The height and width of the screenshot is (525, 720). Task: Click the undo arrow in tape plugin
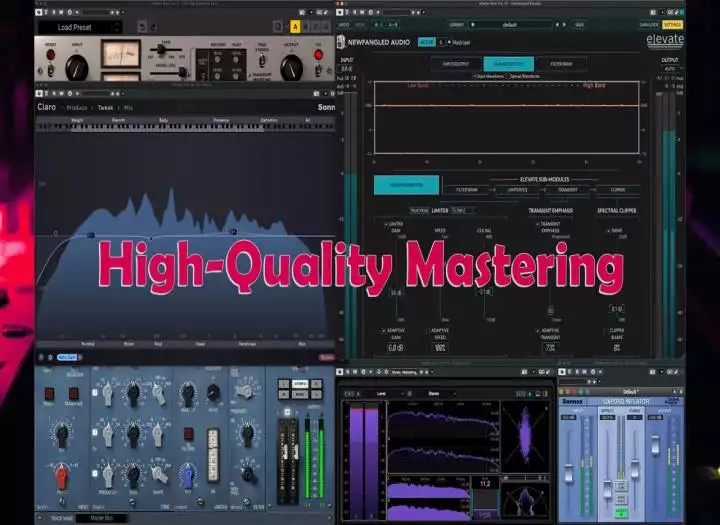(x=142, y=27)
